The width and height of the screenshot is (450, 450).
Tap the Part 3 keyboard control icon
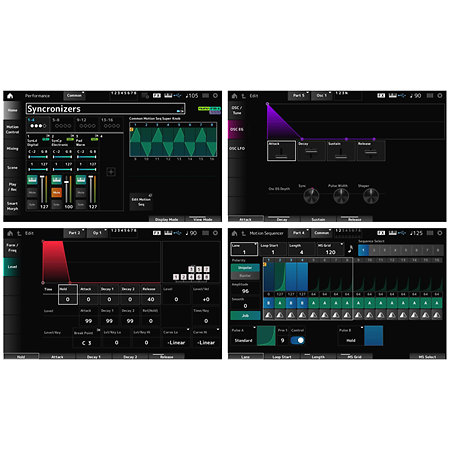tap(81, 180)
